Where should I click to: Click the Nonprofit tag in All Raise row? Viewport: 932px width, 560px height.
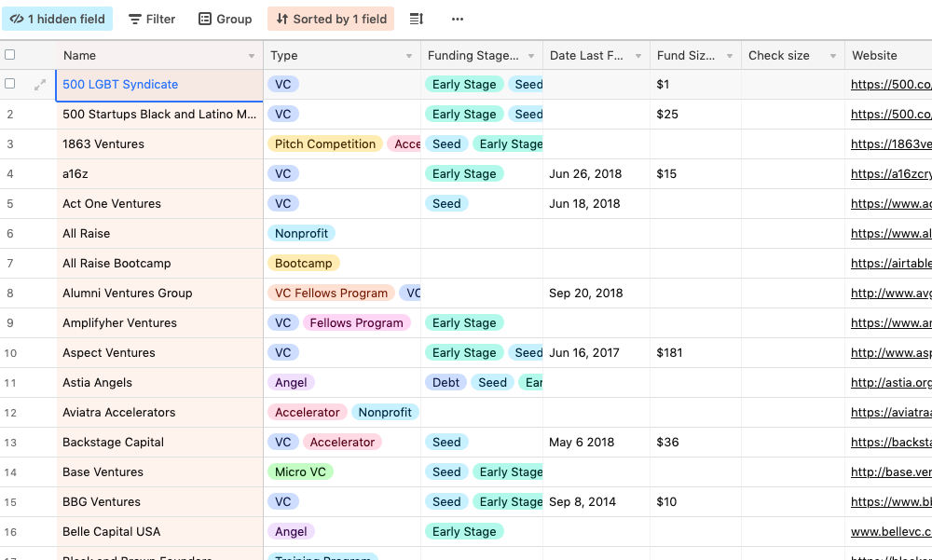301,234
